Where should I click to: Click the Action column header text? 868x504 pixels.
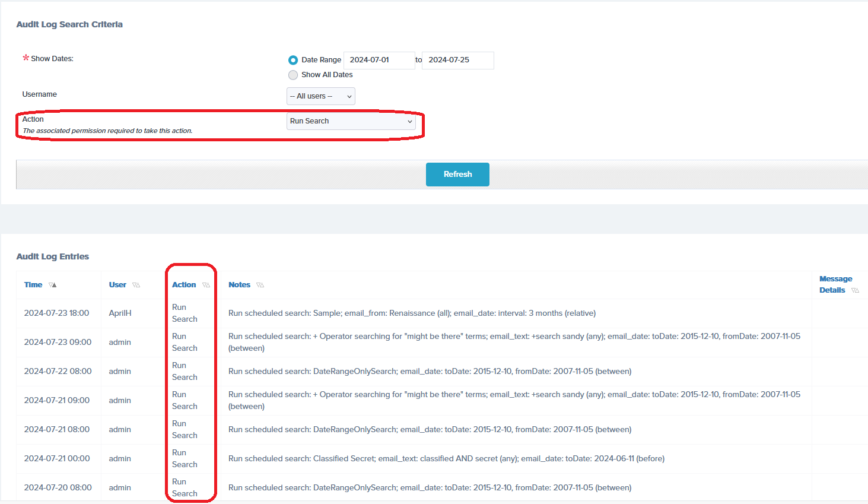184,285
